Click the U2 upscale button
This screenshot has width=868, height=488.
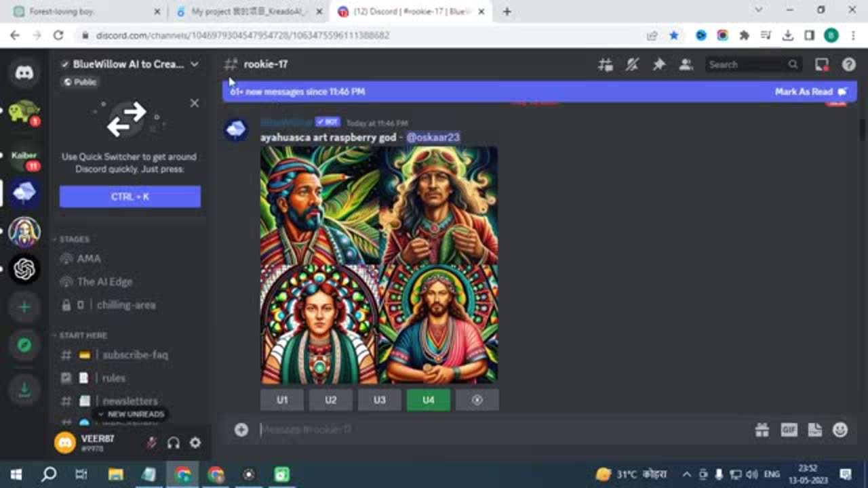(331, 400)
